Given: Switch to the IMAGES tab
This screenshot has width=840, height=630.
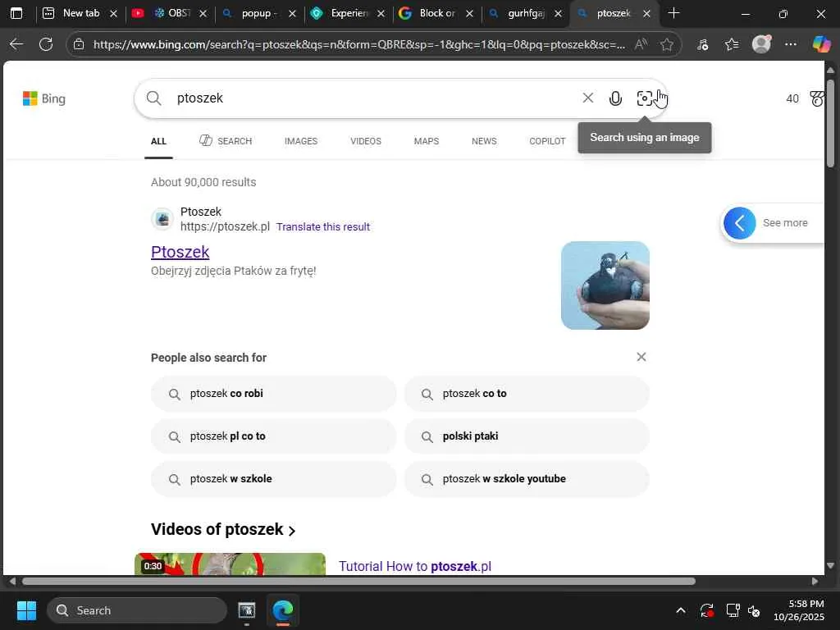Looking at the screenshot, I should pos(301,141).
